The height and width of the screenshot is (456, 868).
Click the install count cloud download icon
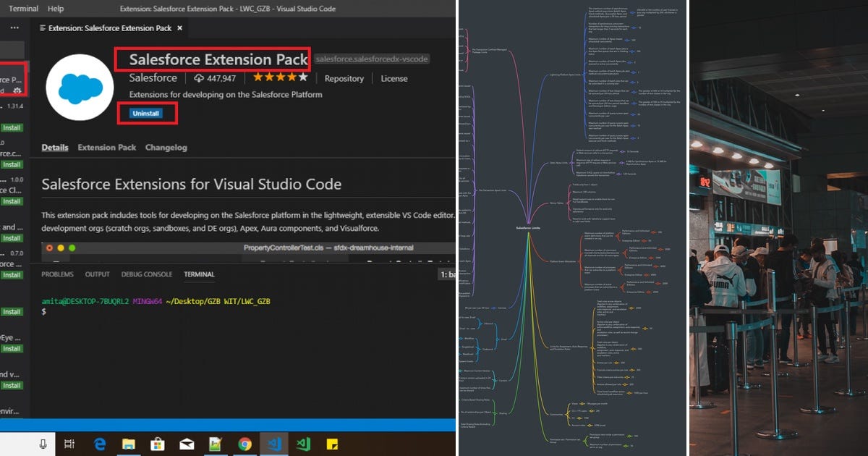coord(198,78)
